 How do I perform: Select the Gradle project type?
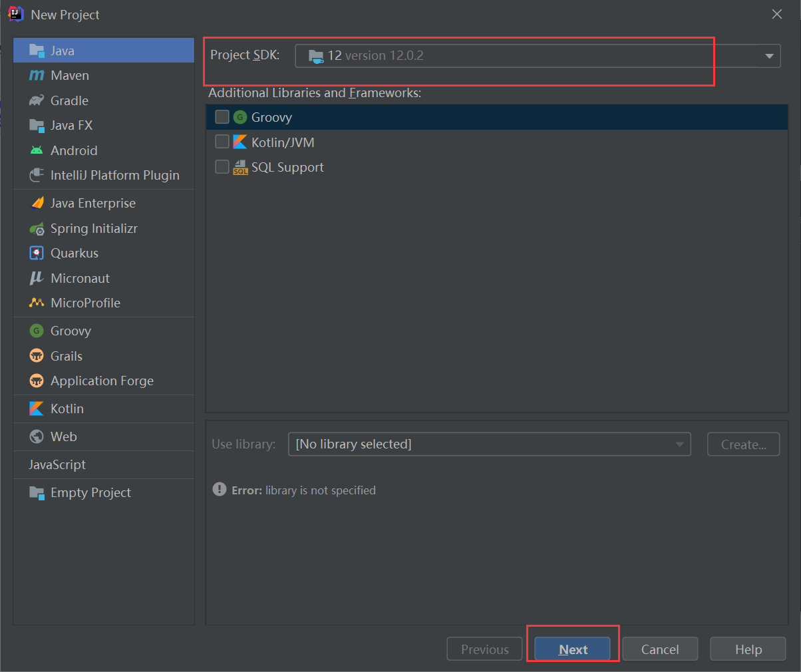pos(104,100)
